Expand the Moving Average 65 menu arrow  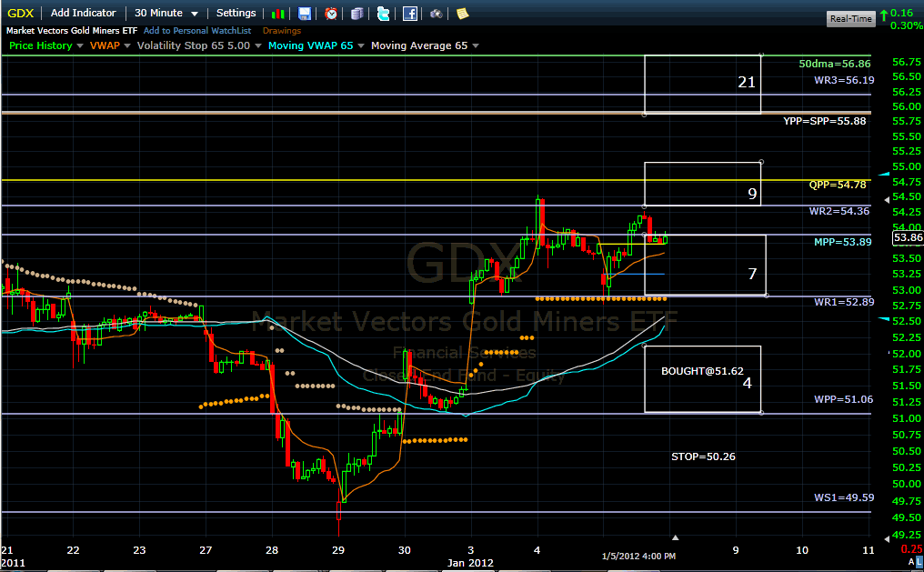pyautogui.click(x=476, y=46)
